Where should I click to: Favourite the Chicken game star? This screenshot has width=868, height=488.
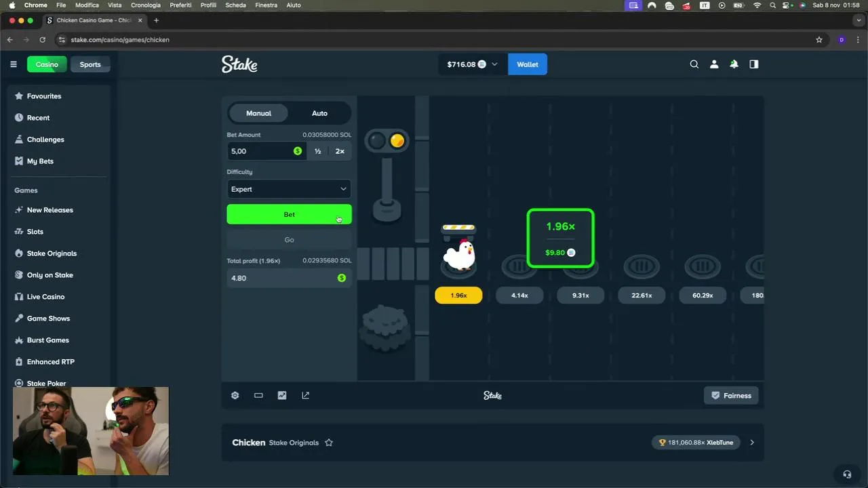(329, 443)
